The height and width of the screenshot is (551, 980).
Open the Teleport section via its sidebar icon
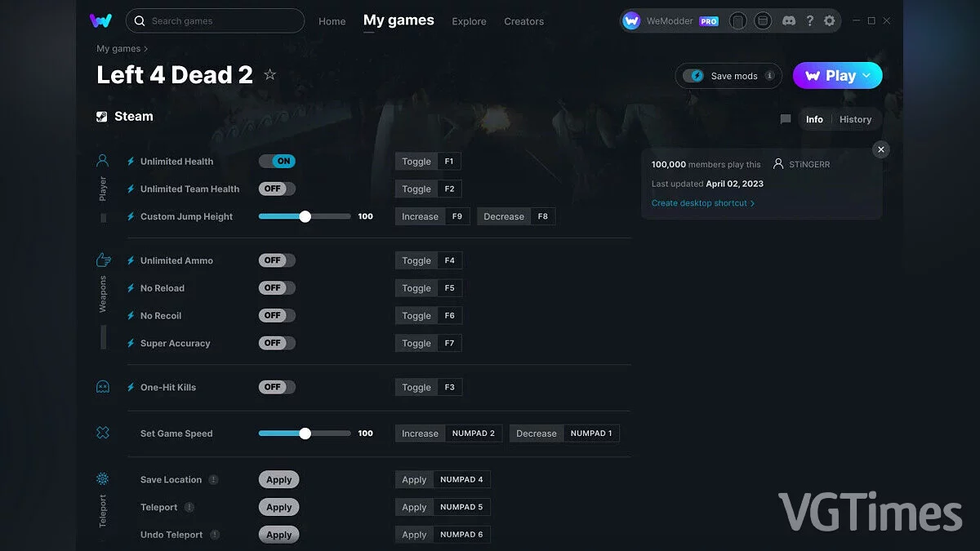[x=102, y=479]
